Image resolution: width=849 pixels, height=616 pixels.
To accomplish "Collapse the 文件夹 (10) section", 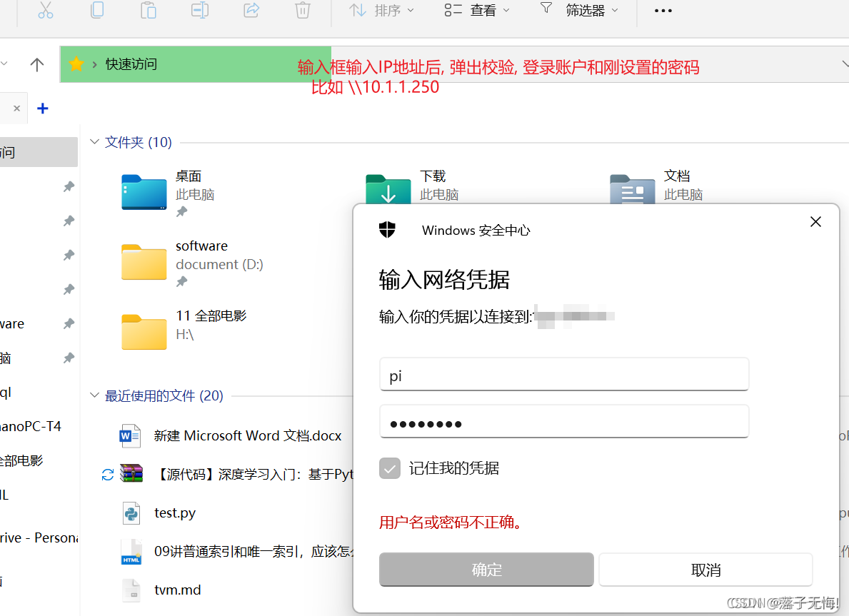I will click(94, 142).
